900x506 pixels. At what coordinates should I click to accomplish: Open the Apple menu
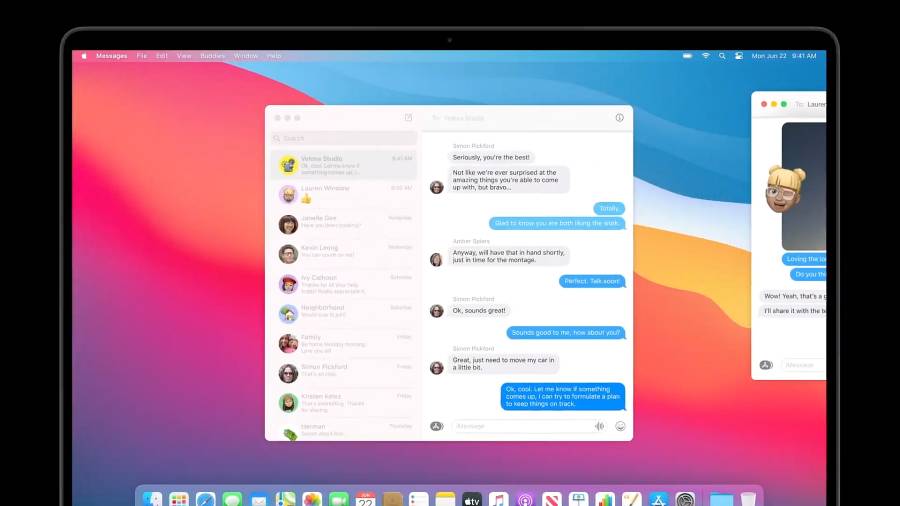click(x=84, y=56)
